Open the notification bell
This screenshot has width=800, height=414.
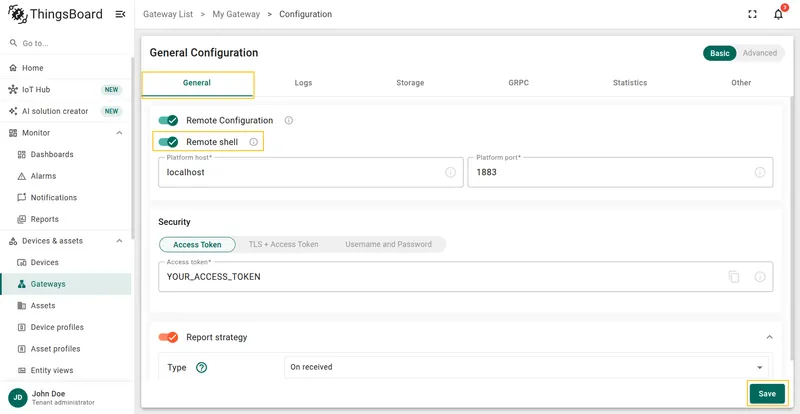pyautogui.click(x=778, y=14)
